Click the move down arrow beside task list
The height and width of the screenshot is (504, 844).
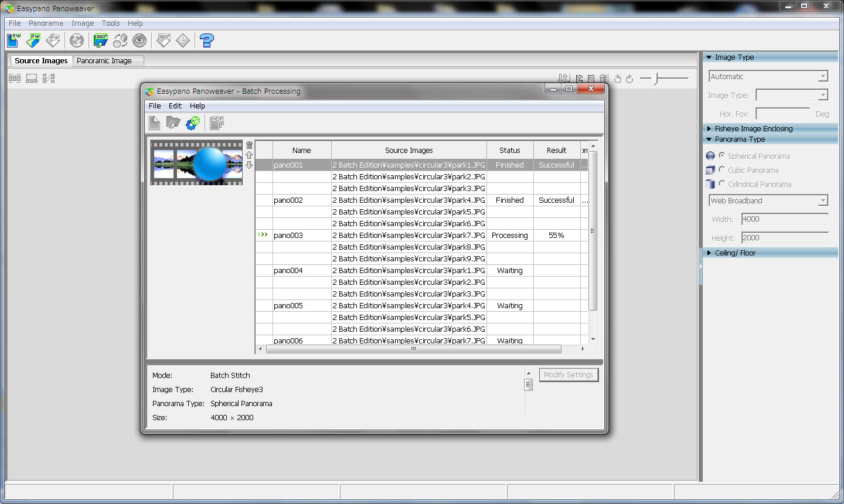(x=249, y=165)
